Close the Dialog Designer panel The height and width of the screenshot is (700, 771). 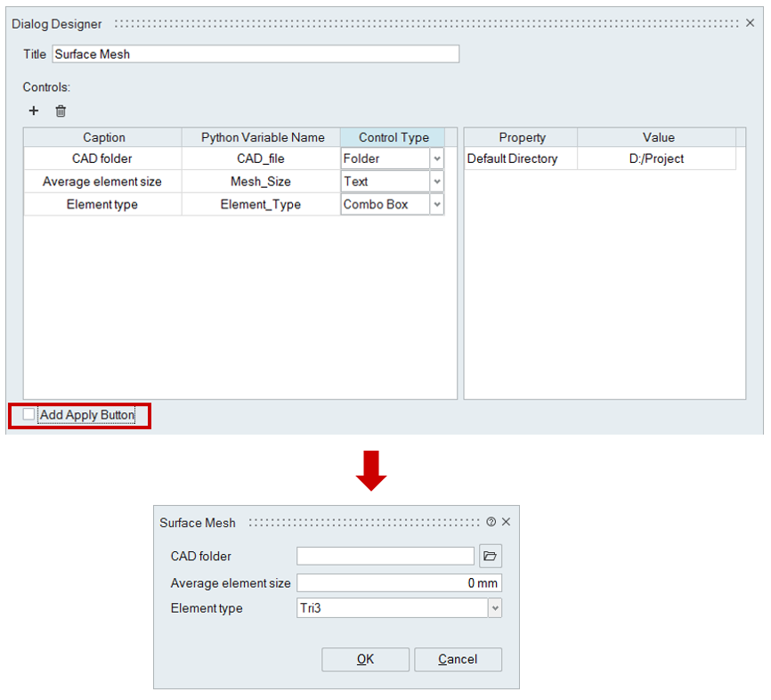[x=750, y=23]
